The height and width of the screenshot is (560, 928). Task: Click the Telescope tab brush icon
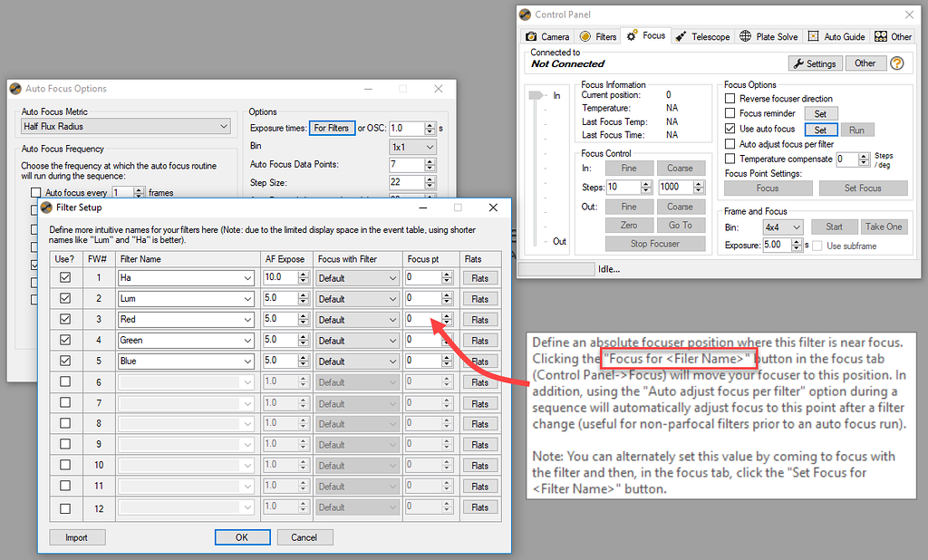pos(680,36)
